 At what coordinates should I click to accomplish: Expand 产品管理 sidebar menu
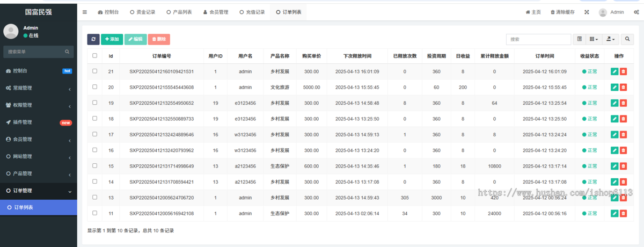point(39,173)
